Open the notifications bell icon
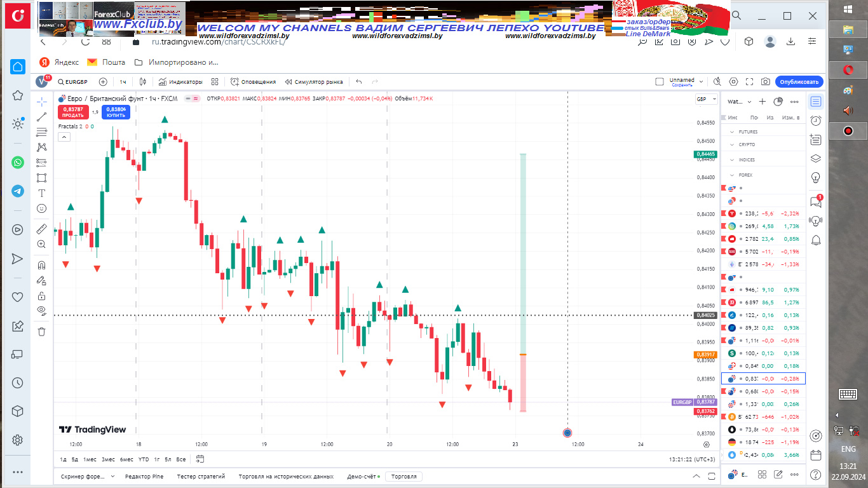Viewport: 868px width, 488px height. pos(816,240)
